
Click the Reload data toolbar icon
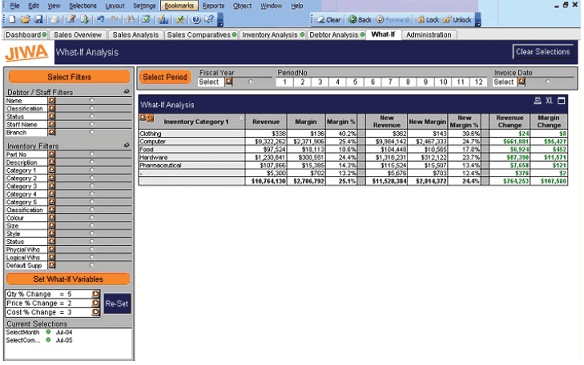click(x=84, y=19)
